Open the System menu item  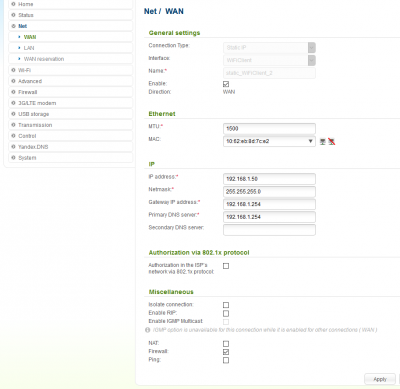pyautogui.click(x=70, y=158)
